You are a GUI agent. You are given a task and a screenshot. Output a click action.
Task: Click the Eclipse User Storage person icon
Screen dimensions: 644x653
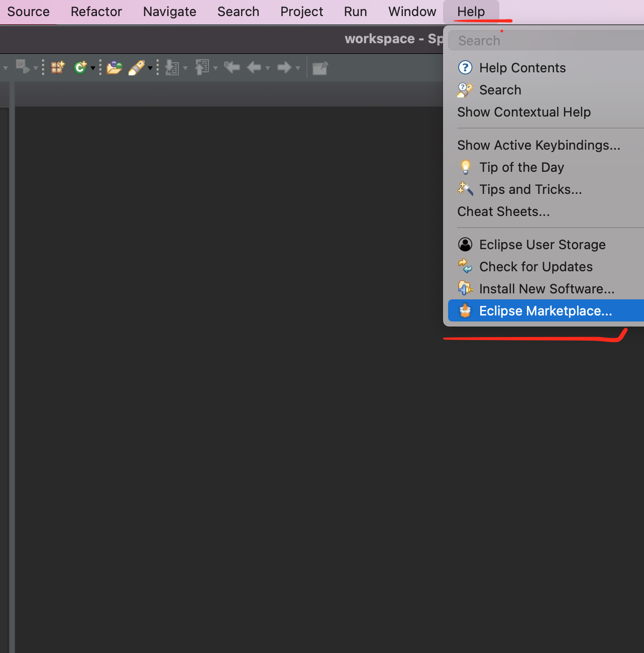coord(466,245)
